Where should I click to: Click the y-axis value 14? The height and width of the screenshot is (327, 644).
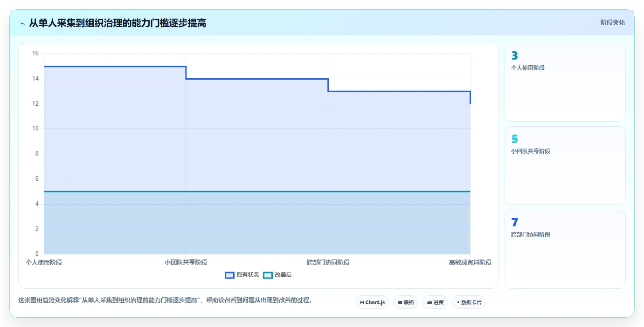(x=35, y=79)
